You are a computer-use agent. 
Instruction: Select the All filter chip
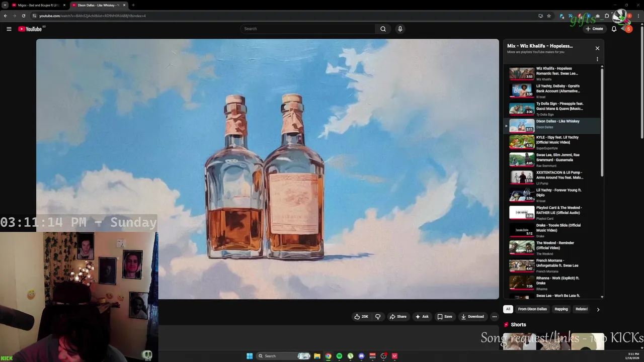[x=508, y=309]
